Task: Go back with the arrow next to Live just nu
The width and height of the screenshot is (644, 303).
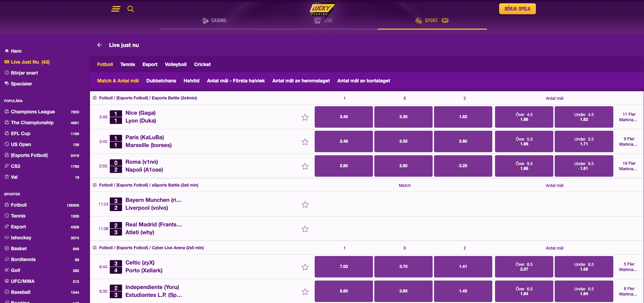Action: pos(100,45)
